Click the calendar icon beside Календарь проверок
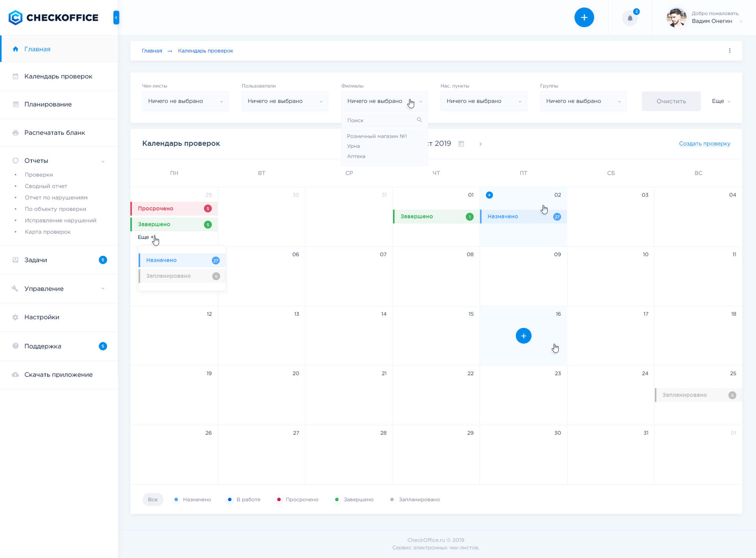 pyautogui.click(x=15, y=76)
